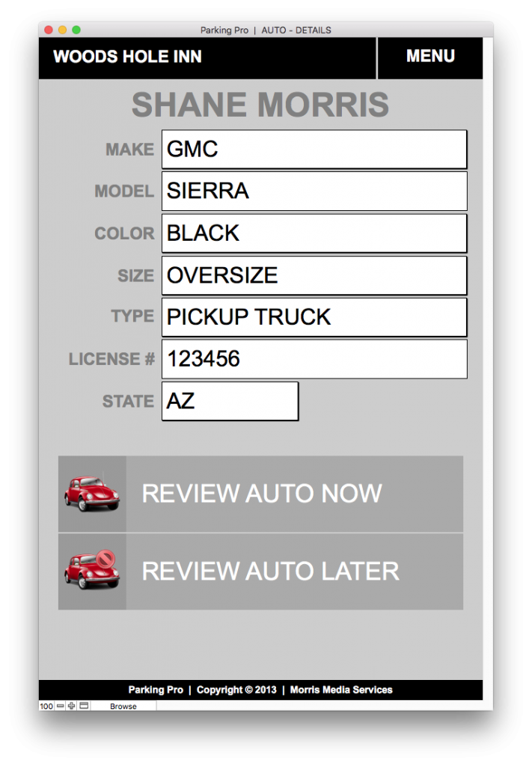This screenshot has height=766, width=532.
Task: Click the red car with prohibition sign icon
Action: point(92,570)
